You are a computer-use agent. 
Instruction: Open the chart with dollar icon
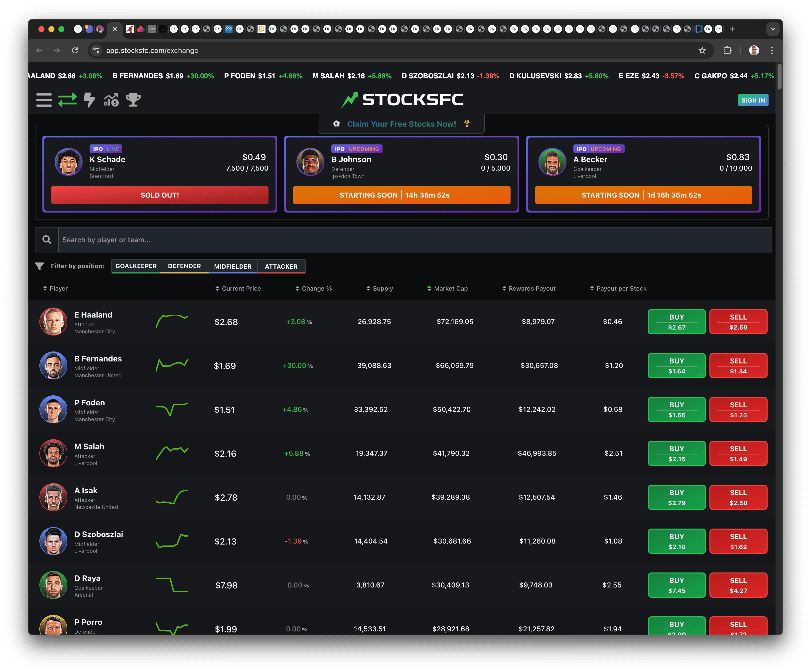coord(111,100)
